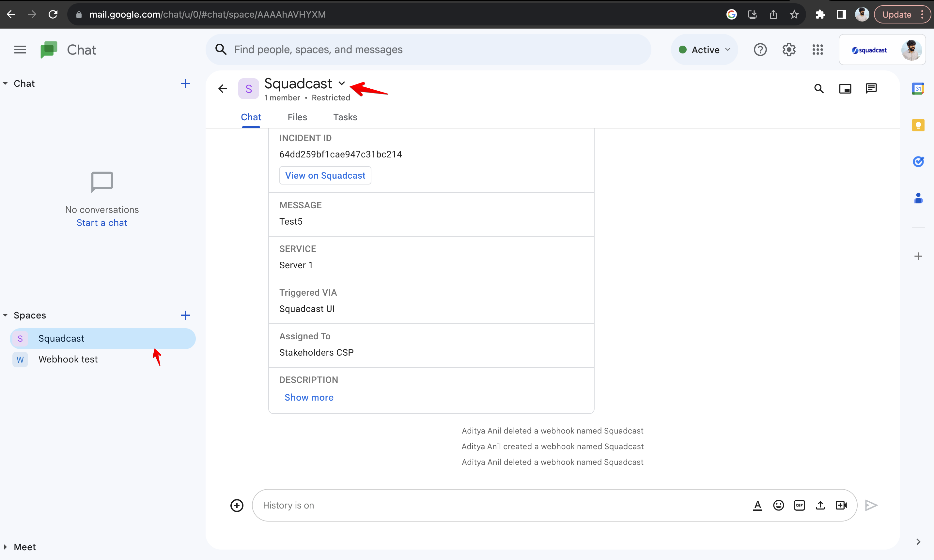The height and width of the screenshot is (560, 934).
Task: Click the upload file icon
Action: click(x=820, y=505)
